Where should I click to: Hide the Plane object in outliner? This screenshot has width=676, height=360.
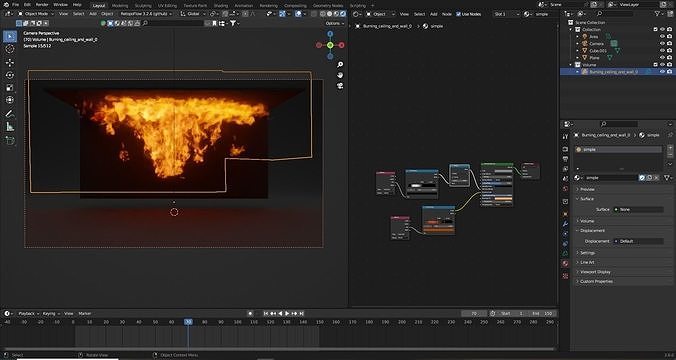[x=662, y=57]
